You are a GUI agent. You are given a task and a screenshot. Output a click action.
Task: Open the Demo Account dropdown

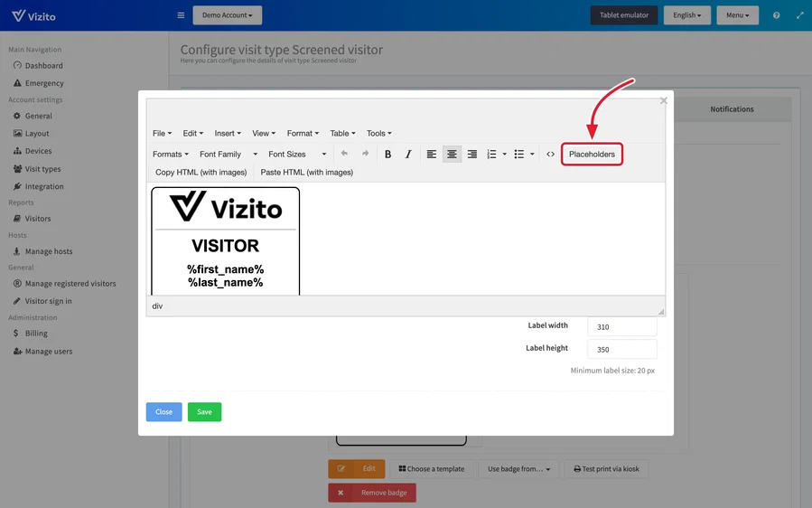pos(228,15)
